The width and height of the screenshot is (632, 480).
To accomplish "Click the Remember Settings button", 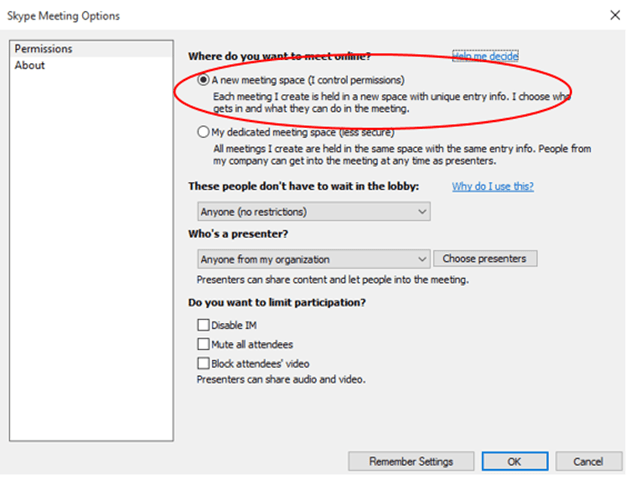I will [x=411, y=461].
